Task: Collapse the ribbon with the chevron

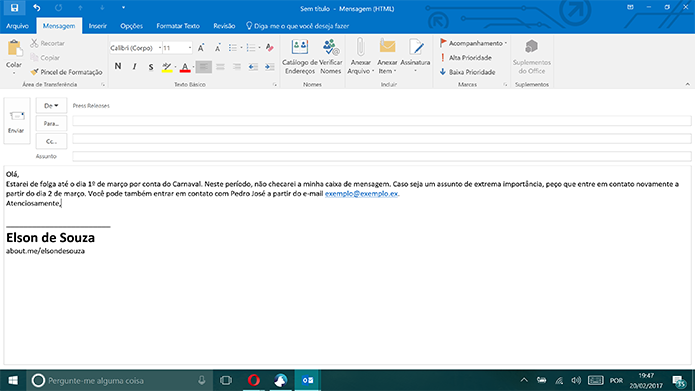Action: pos(687,84)
